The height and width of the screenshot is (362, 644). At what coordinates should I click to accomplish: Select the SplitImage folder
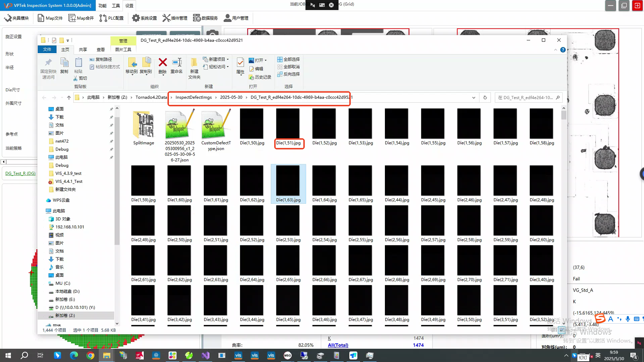click(x=143, y=128)
